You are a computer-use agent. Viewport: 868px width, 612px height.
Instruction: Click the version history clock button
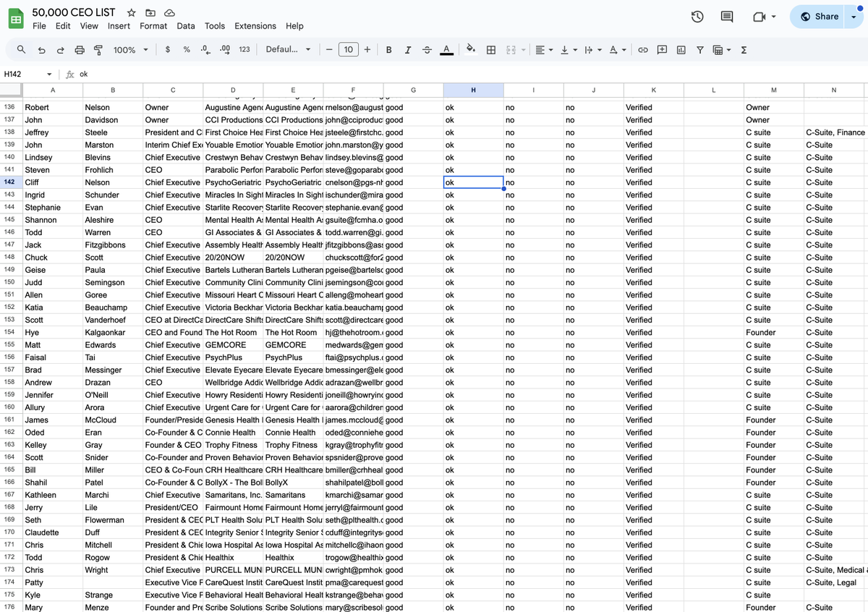coord(697,16)
